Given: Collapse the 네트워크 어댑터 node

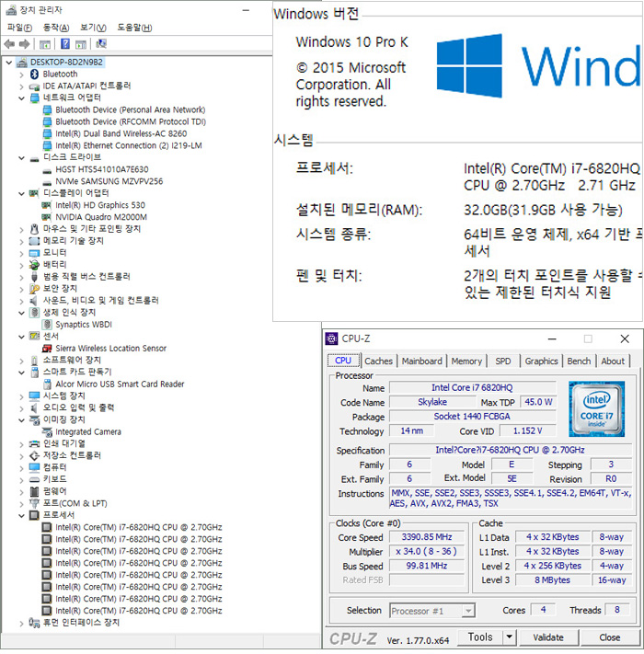Looking at the screenshot, I should [21, 98].
